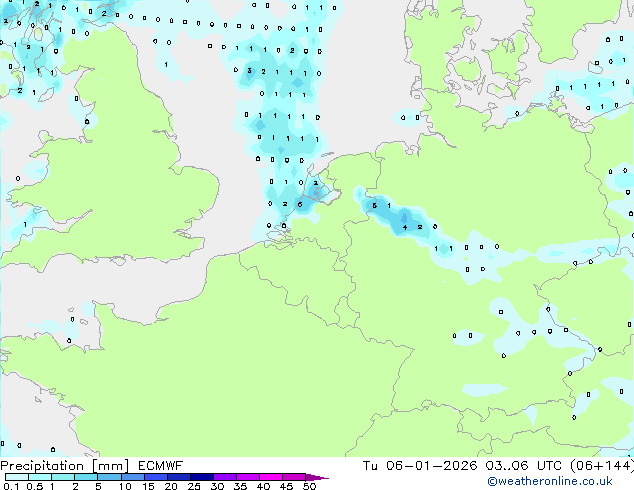Click the 'ECMWF' model label

pos(161,466)
